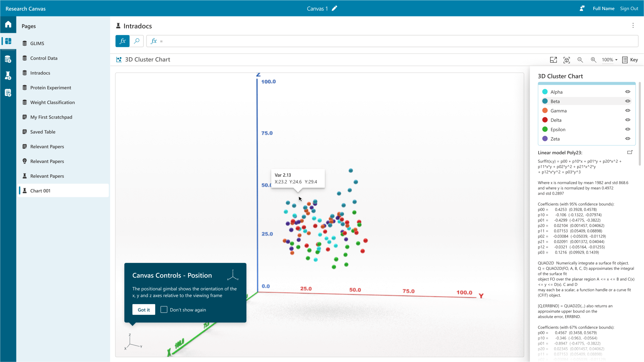The height and width of the screenshot is (362, 644).
Task: Click the add experiment flask icon
Action: (x=8, y=76)
